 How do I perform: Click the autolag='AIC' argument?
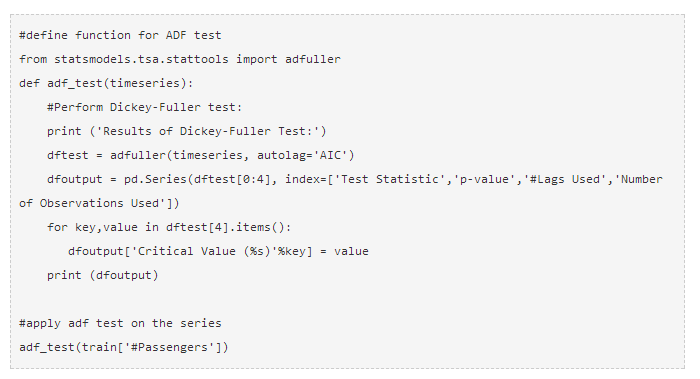pos(302,155)
